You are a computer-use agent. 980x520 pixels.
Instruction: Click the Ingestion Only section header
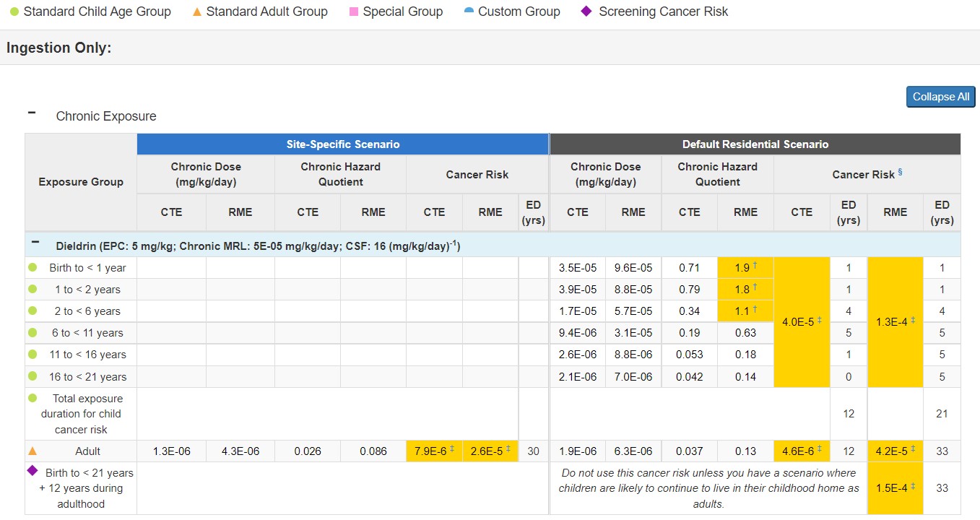[x=58, y=48]
